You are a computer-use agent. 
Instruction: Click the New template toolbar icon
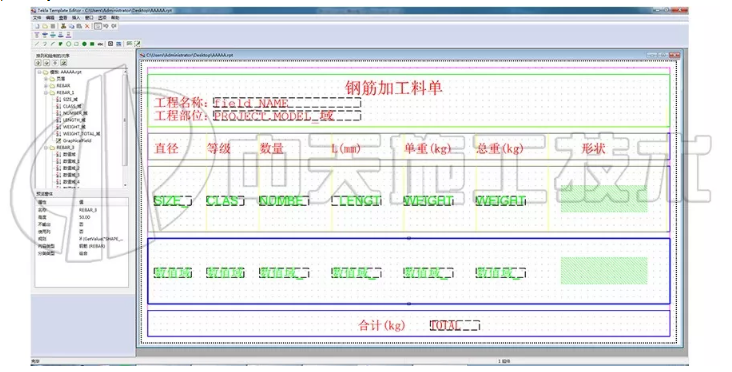37,26
